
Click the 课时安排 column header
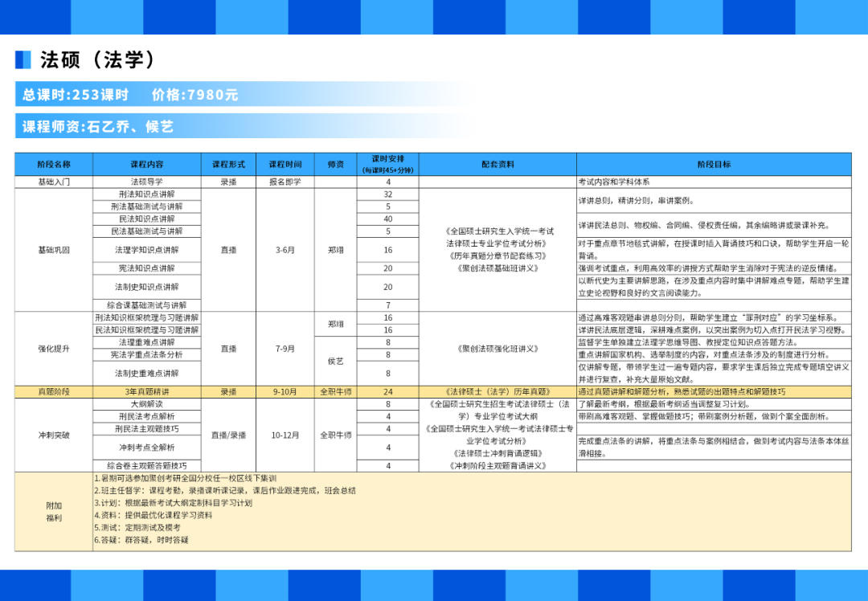(387, 165)
